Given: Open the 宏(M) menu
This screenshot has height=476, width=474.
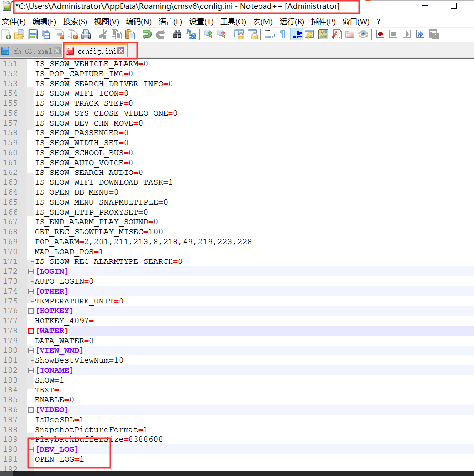Looking at the screenshot, I should pos(262,22).
